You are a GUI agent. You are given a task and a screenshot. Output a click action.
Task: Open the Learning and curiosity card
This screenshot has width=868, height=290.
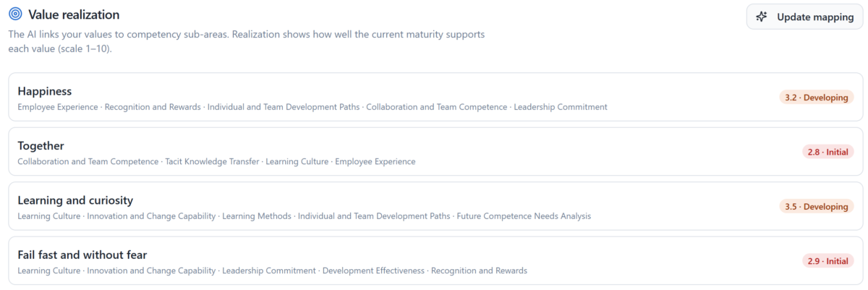point(435,206)
